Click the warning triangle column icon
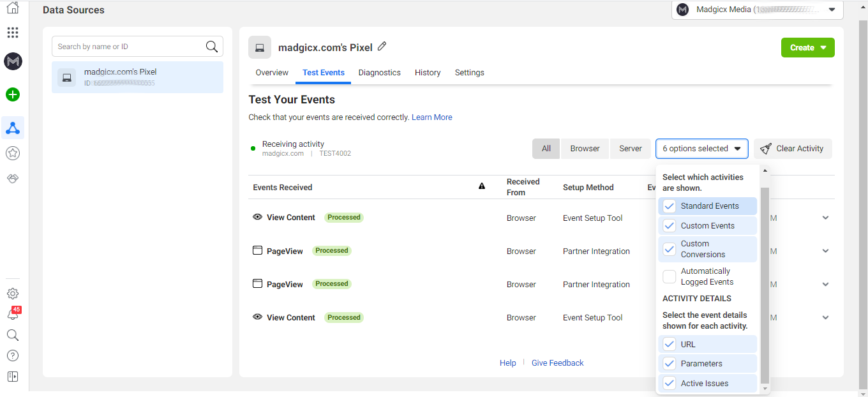This screenshot has height=397, width=868. tap(482, 186)
